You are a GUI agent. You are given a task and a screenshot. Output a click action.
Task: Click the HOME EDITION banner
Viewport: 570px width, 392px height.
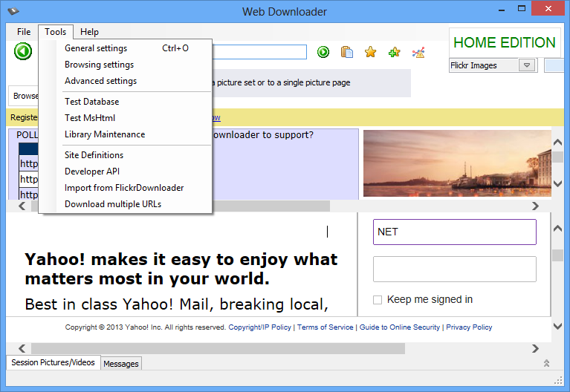505,42
